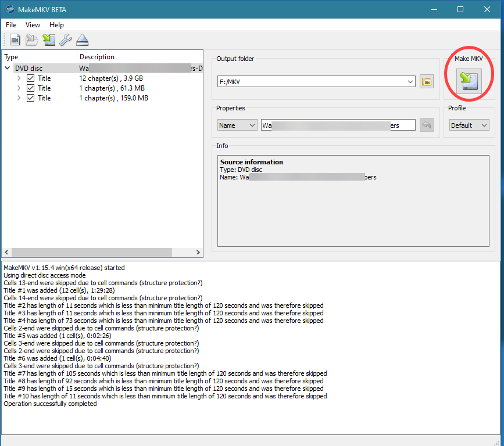
Task: Collapse the DVD disc tree node
Action: (8, 68)
